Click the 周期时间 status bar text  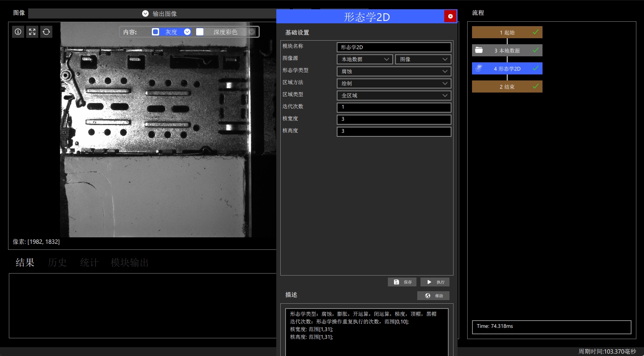(607, 352)
